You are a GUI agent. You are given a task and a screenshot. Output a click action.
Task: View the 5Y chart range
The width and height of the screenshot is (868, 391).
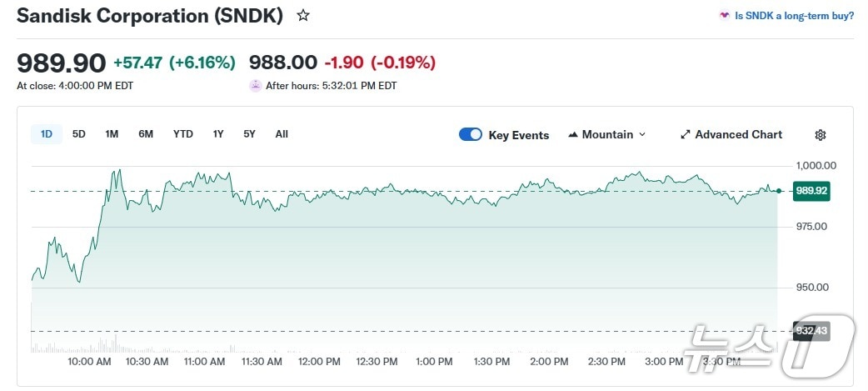(250, 134)
